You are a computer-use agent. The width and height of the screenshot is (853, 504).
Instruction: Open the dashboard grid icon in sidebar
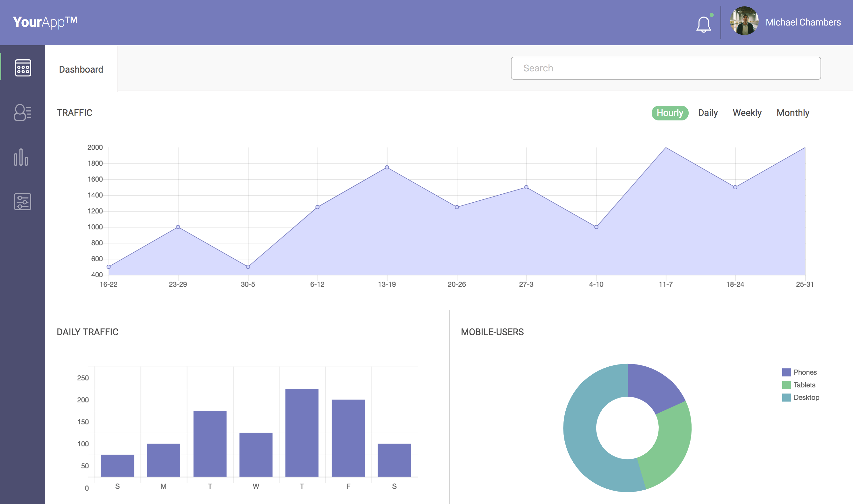[x=23, y=68]
